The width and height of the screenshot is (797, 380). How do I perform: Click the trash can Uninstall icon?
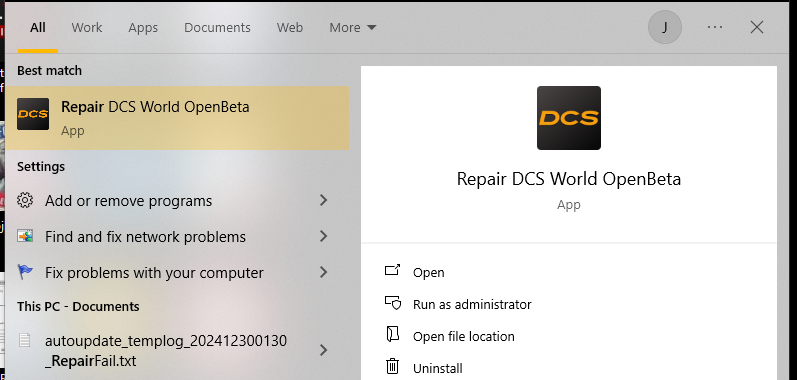pos(392,366)
